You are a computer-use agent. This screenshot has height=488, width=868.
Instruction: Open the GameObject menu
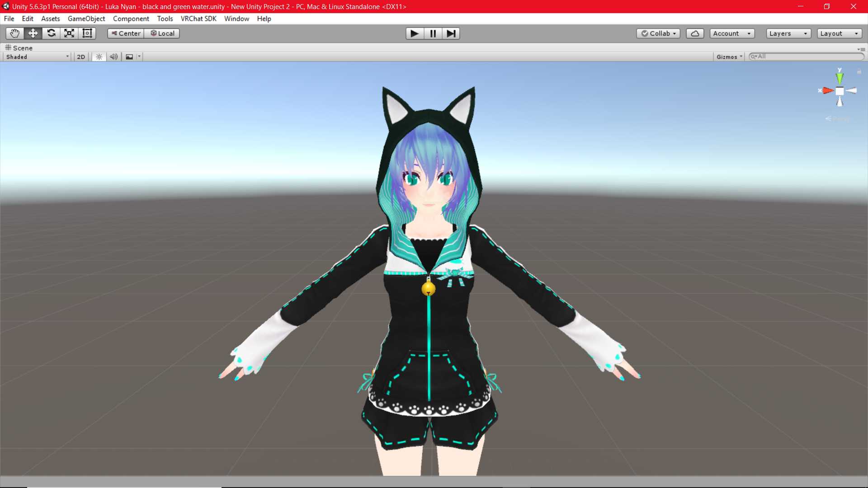pos(86,19)
